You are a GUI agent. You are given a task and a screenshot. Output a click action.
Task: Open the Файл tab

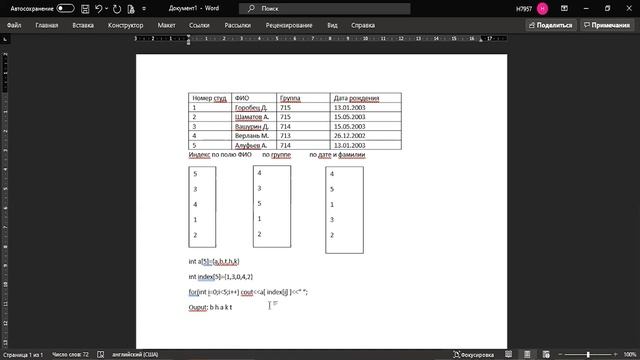pyautogui.click(x=14, y=25)
